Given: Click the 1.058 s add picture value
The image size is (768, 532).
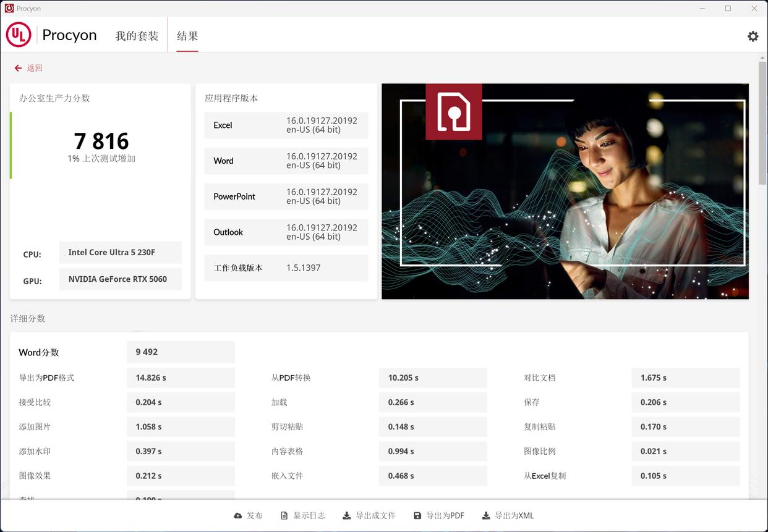Looking at the screenshot, I should tap(181, 427).
